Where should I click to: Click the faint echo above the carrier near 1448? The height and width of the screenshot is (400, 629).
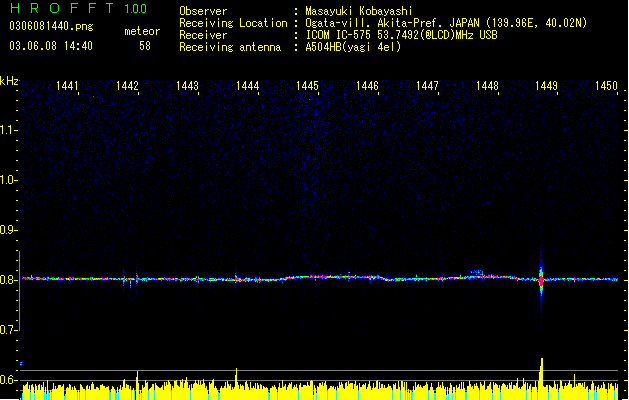pyautogui.click(x=477, y=272)
